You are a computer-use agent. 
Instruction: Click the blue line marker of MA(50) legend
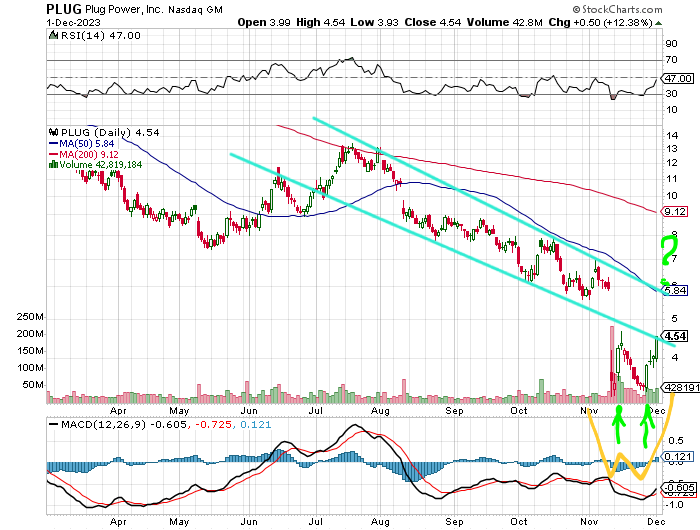(x=54, y=144)
